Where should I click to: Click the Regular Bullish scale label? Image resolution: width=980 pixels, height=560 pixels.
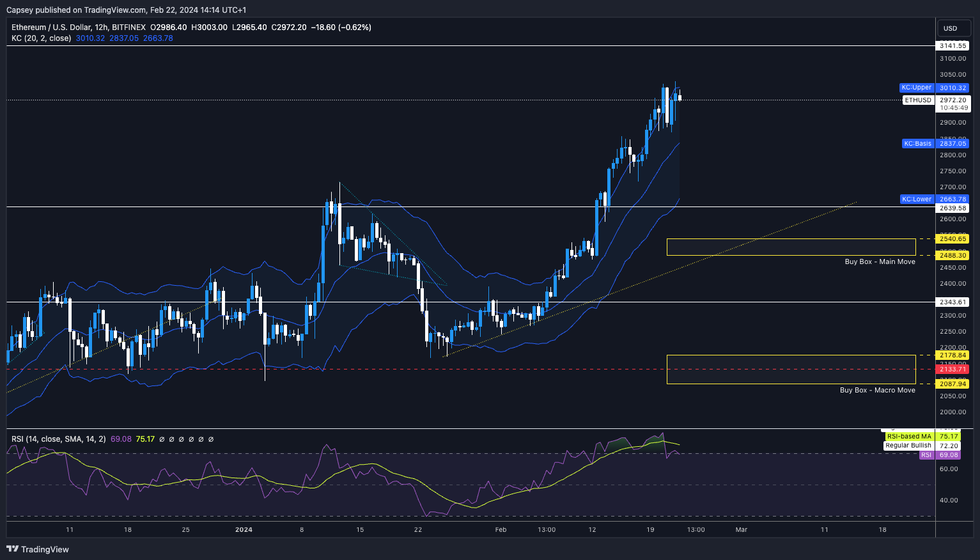pos(908,446)
